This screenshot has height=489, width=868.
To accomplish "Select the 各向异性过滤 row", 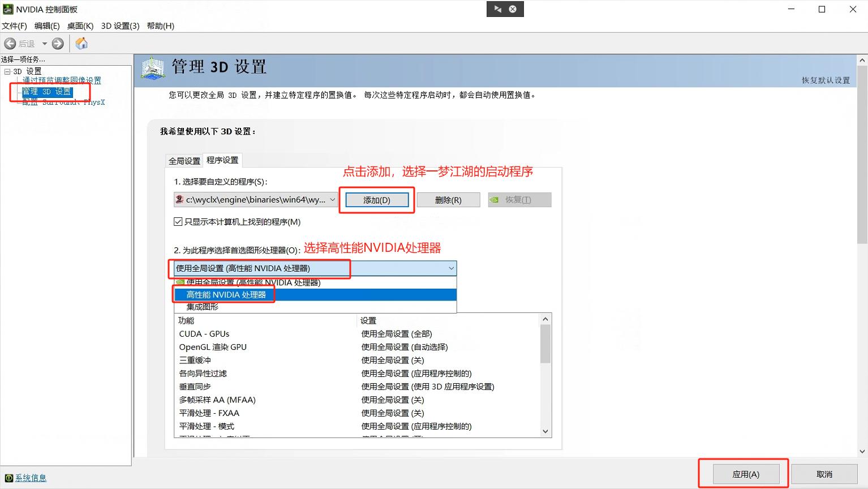I will 357,374.
